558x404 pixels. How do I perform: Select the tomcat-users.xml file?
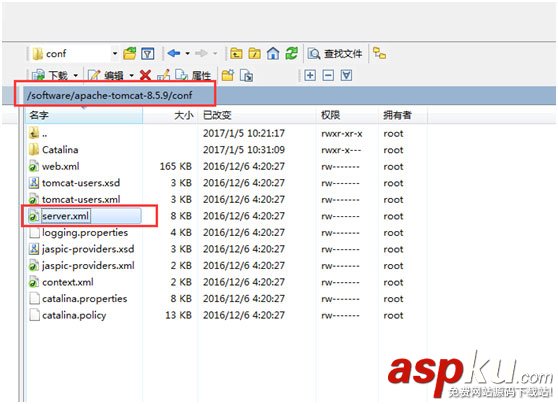(x=81, y=199)
